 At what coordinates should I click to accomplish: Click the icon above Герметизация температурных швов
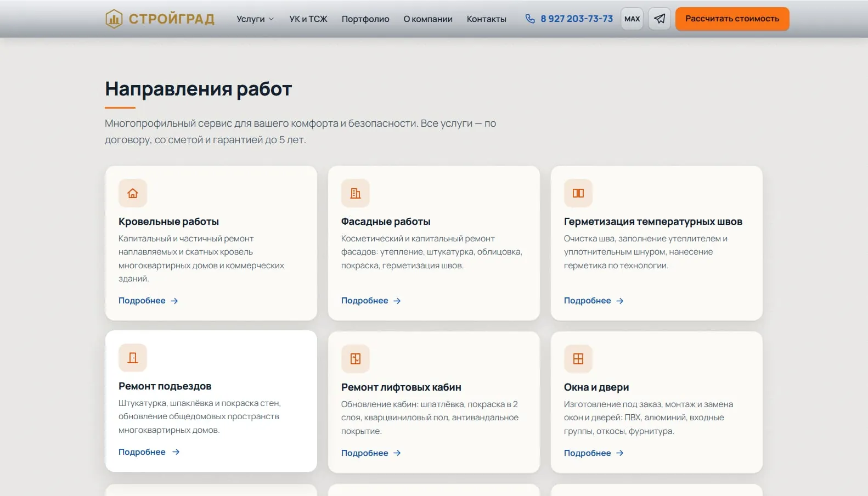pyautogui.click(x=578, y=193)
